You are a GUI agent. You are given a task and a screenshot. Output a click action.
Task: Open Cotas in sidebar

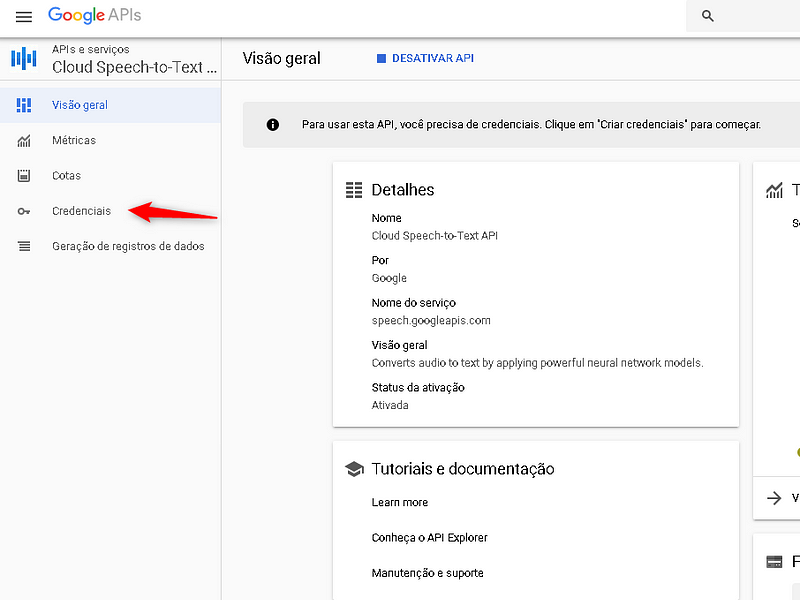point(110,176)
